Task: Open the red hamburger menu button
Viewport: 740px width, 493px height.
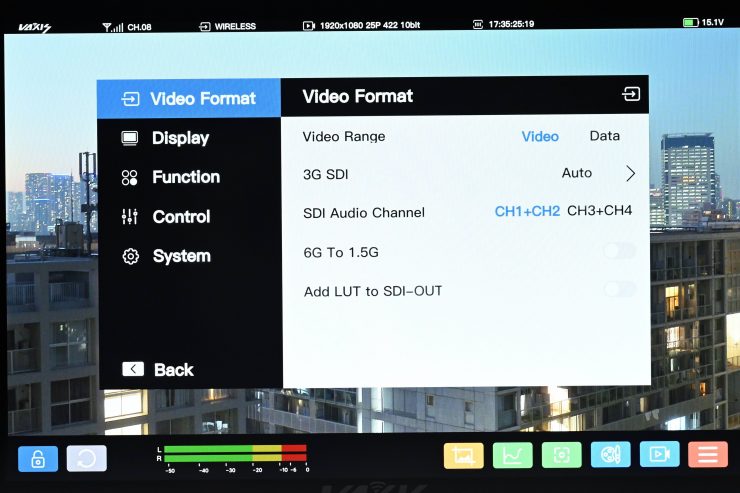Action: pos(708,455)
